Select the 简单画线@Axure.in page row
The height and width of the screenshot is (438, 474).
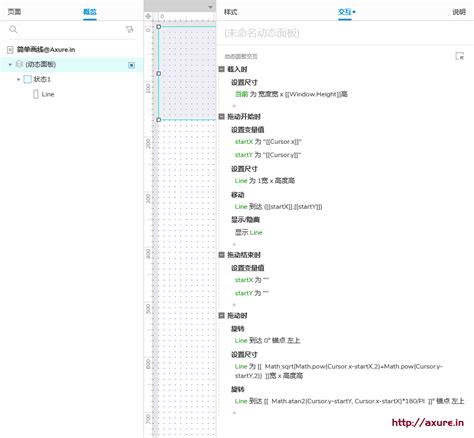click(x=72, y=50)
